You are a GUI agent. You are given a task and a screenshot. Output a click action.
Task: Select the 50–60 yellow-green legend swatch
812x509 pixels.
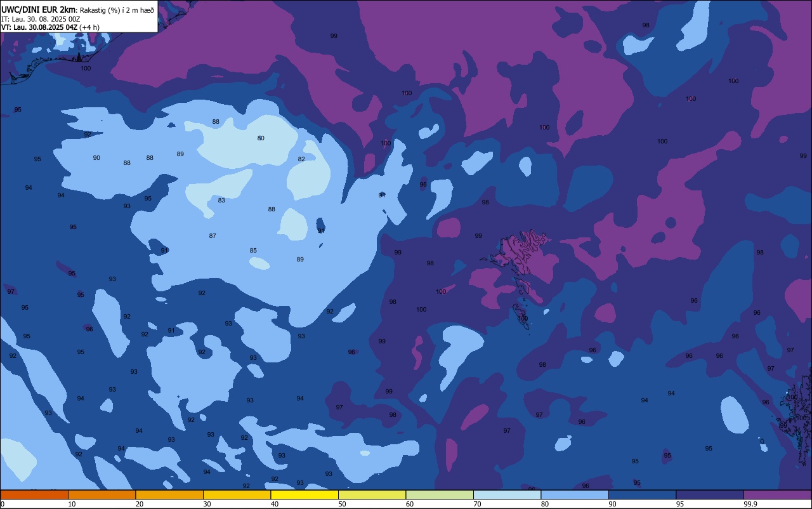(x=372, y=494)
